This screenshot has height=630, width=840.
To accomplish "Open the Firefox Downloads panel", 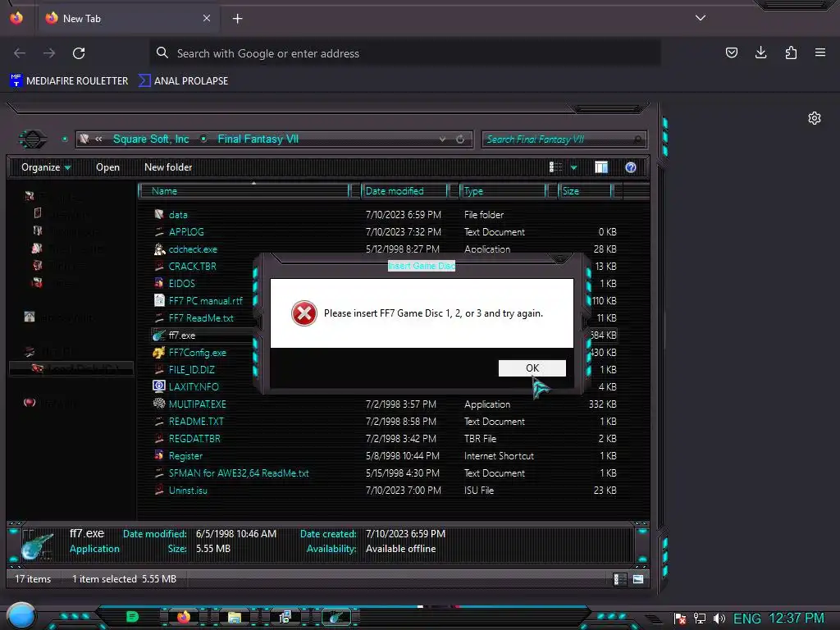I will coord(760,52).
